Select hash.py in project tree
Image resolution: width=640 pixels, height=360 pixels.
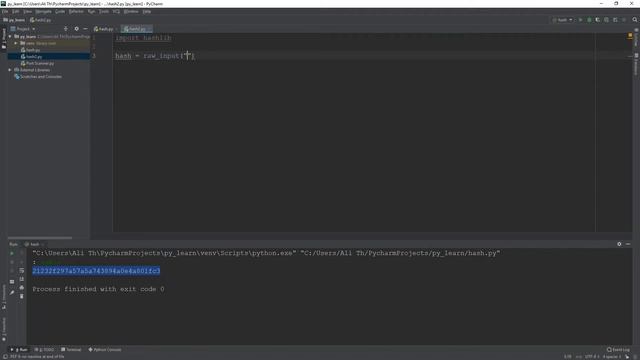pos(33,50)
